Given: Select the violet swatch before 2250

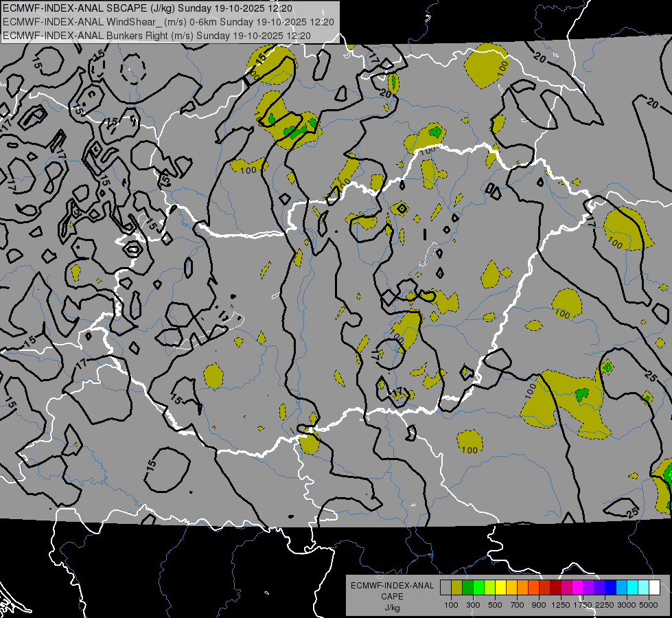Looking at the screenshot, I should click(x=600, y=588).
